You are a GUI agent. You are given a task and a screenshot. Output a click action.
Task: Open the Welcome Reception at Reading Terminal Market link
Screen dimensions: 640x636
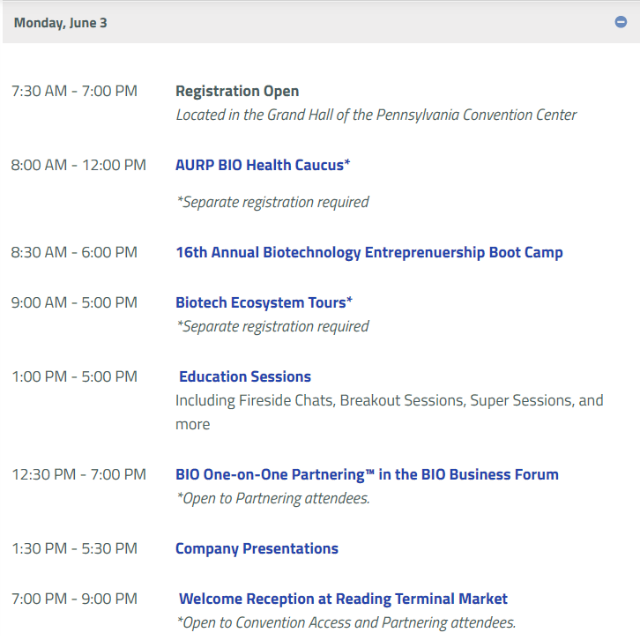point(343,599)
